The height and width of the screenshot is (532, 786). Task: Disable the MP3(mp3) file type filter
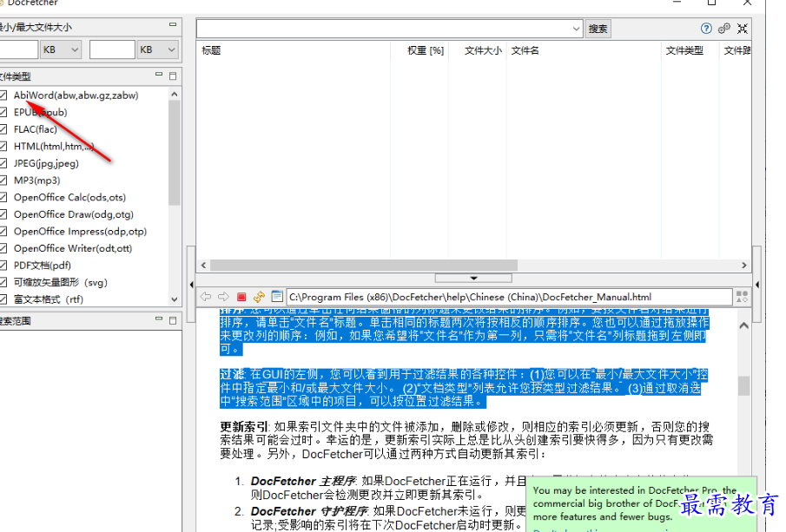click(x=4, y=181)
